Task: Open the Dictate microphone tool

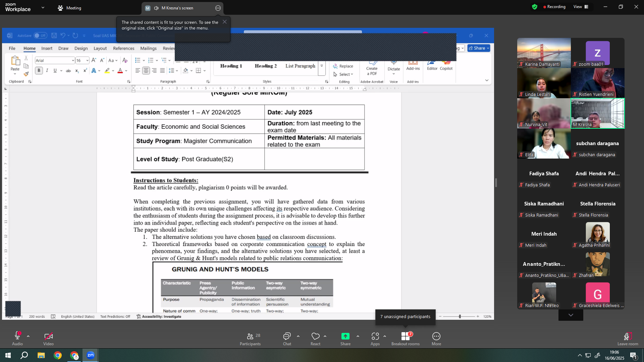Action: pos(394,67)
